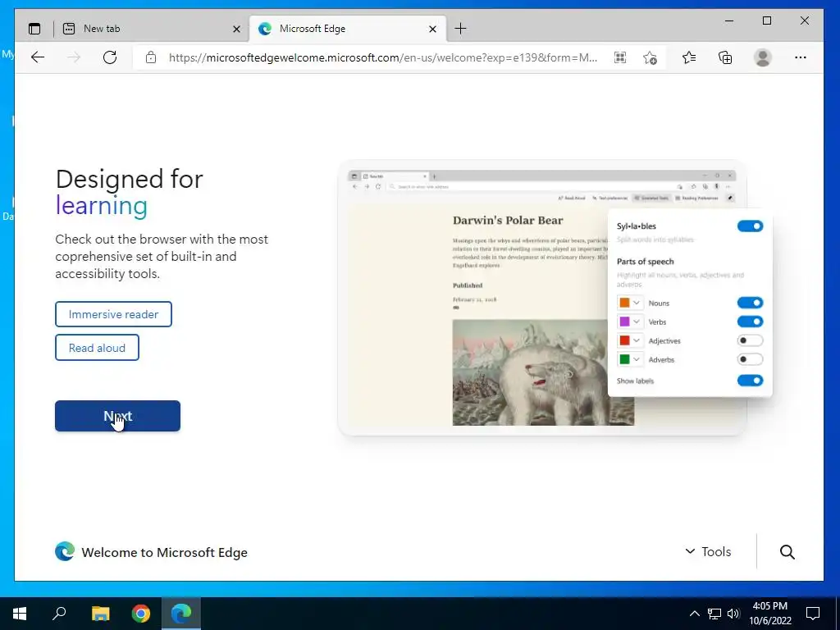Enable the Adverbs switch

750,359
